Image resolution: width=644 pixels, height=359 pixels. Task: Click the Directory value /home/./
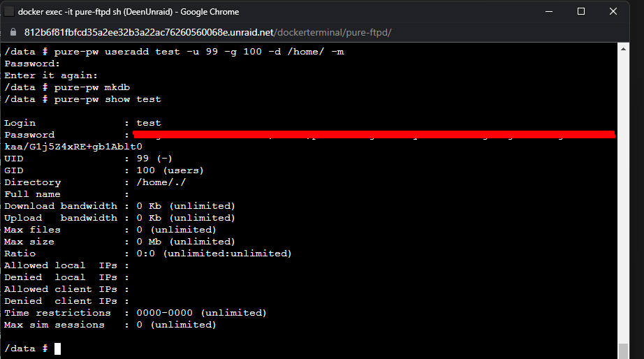161,182
